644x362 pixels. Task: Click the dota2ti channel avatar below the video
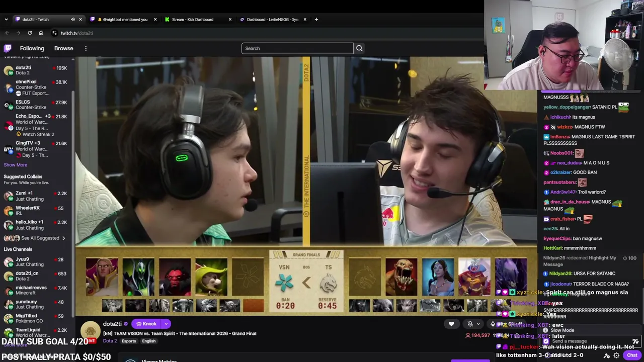point(91,331)
